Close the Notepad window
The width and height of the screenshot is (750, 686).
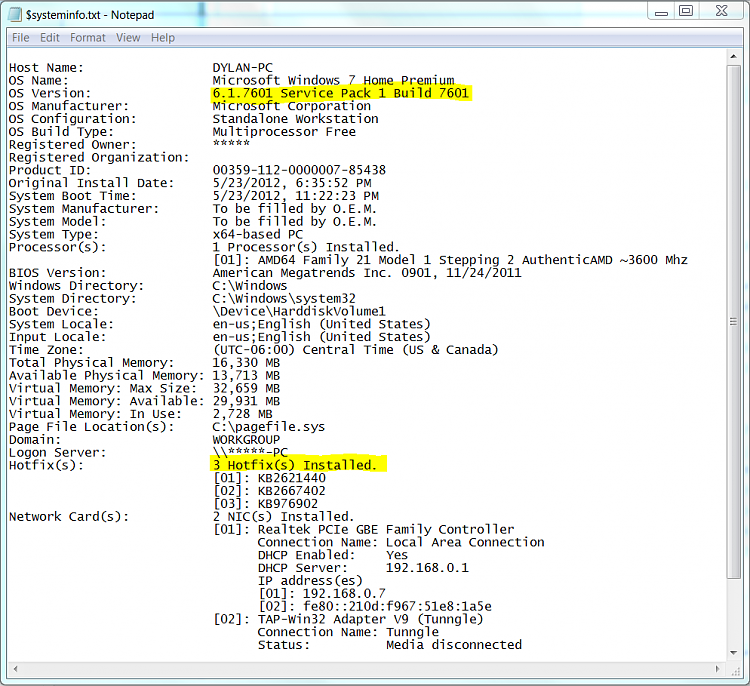[721, 11]
